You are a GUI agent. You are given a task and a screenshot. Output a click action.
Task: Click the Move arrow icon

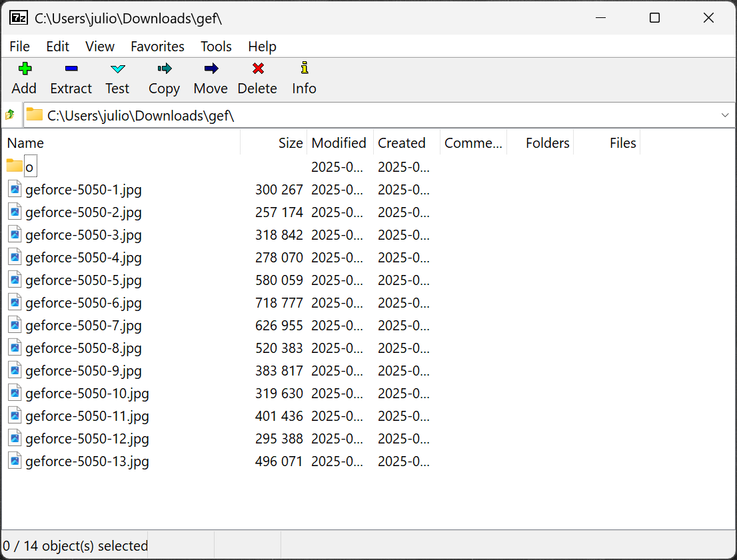[x=211, y=69]
